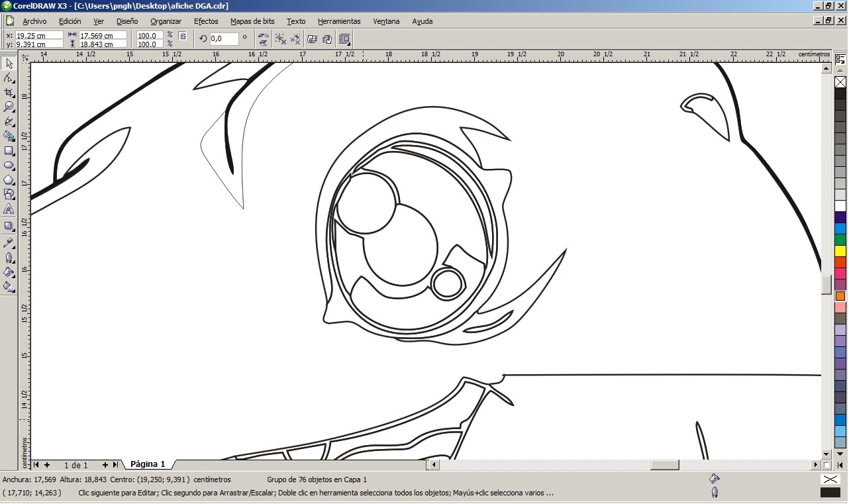Viewport: 849px width, 504px height.
Task: Click the x position field
Action: click(x=39, y=36)
